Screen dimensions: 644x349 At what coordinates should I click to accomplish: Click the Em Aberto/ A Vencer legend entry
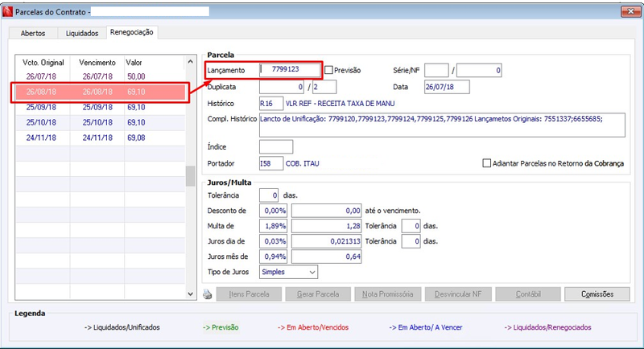tap(426, 327)
